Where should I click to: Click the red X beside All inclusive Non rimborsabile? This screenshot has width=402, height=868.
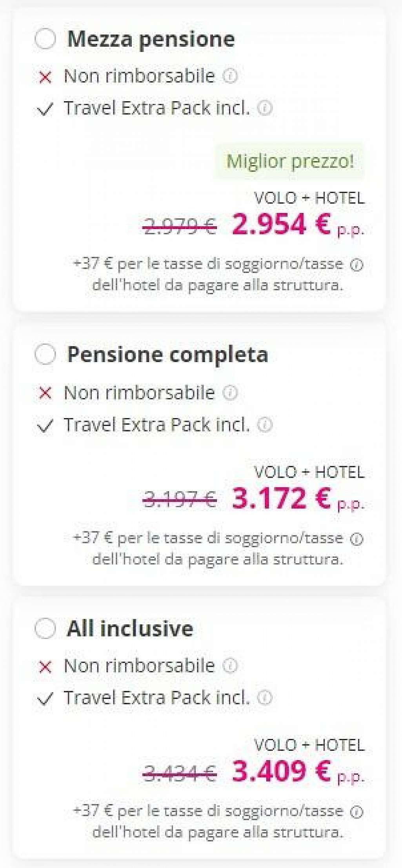pos(45,666)
